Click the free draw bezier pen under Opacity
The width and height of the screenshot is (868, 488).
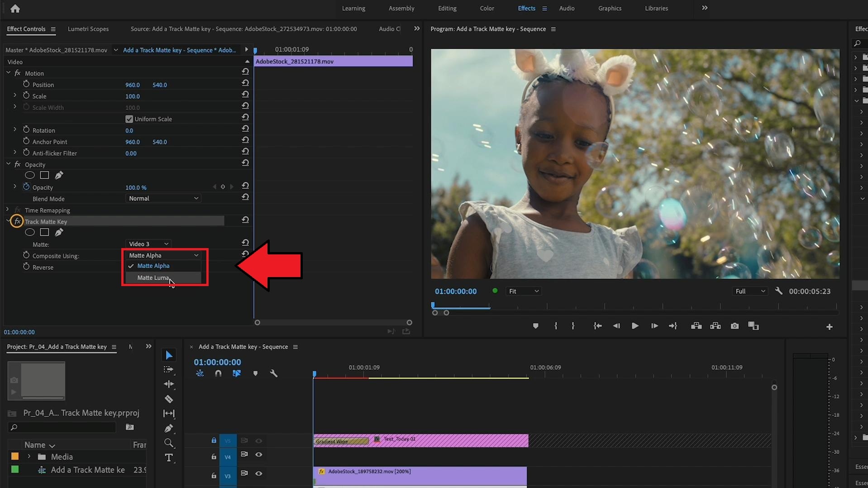coord(59,175)
